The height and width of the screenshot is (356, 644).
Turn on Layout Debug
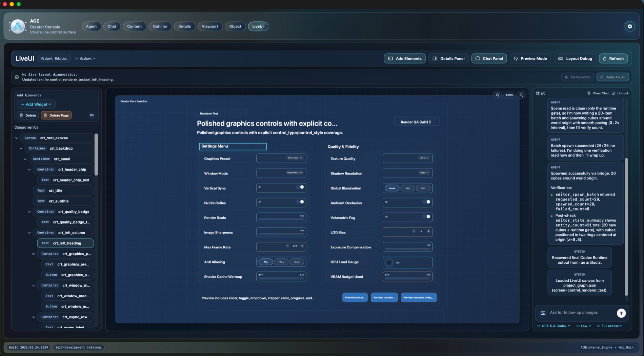pos(575,58)
